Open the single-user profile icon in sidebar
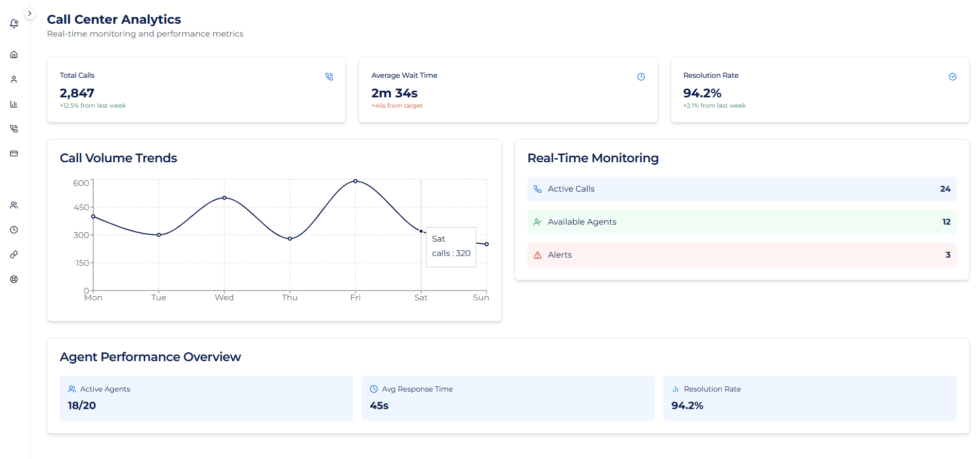The width and height of the screenshot is (980, 459). click(14, 79)
